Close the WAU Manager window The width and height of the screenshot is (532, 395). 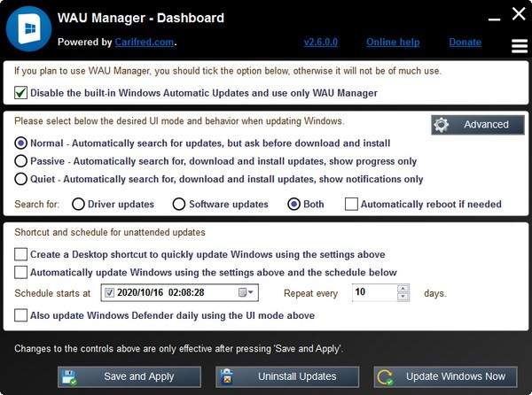tap(519, 13)
